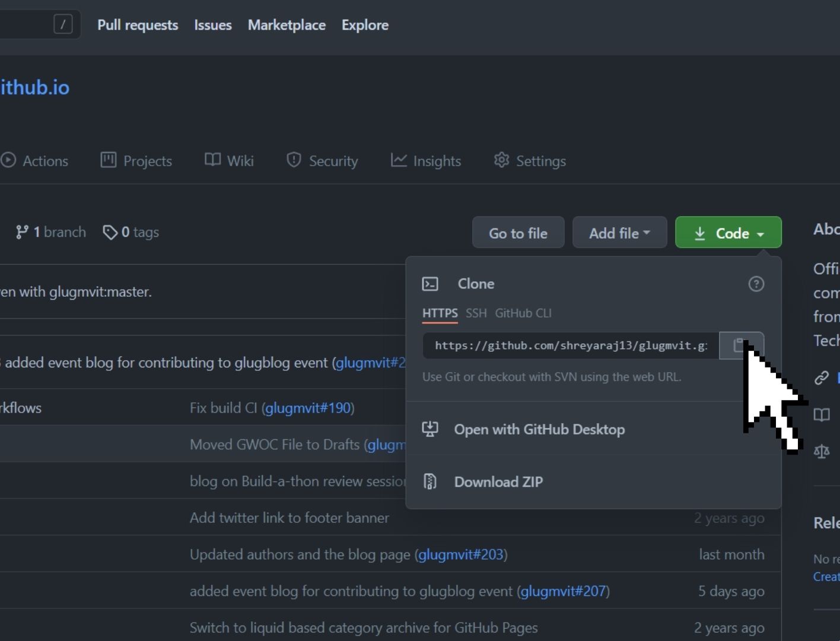Open the glugmvit#203 pull request link
Image resolution: width=840 pixels, height=641 pixels.
461,554
